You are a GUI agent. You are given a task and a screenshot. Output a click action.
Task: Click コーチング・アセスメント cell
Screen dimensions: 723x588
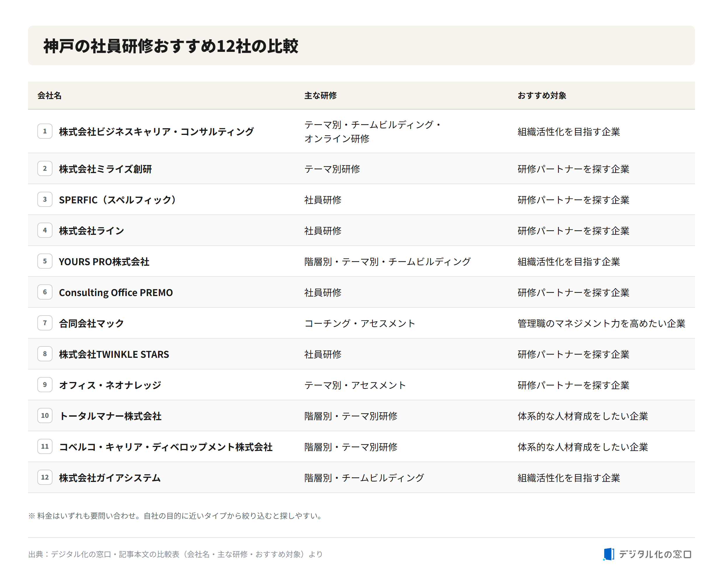coord(359,323)
